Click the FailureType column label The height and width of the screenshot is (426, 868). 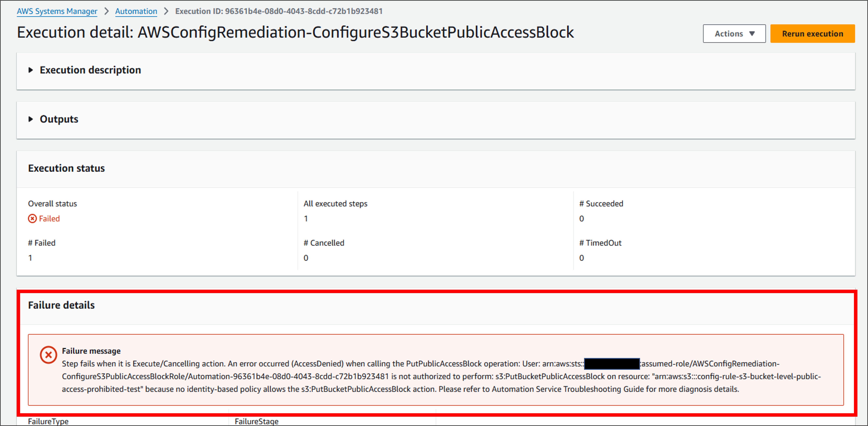[x=48, y=421]
